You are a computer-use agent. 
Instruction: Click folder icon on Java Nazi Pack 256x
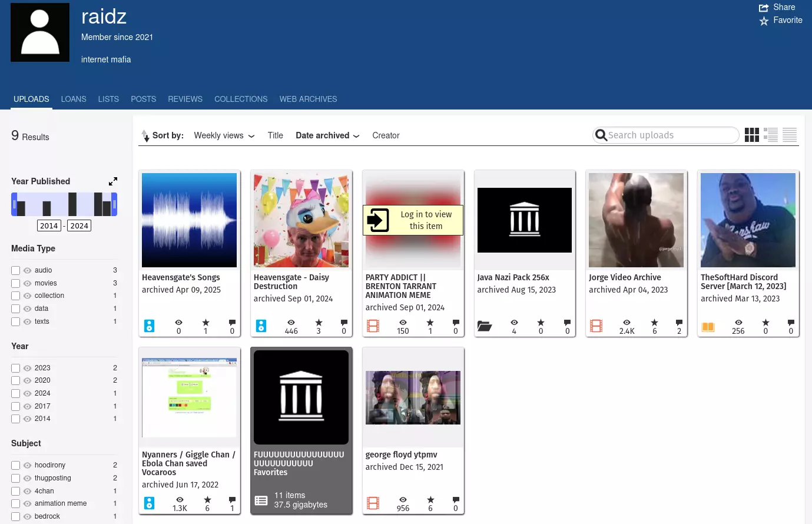click(485, 326)
